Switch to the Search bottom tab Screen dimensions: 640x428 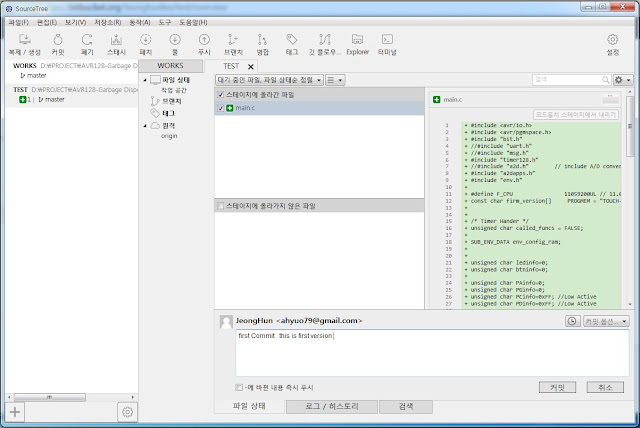coord(406,406)
